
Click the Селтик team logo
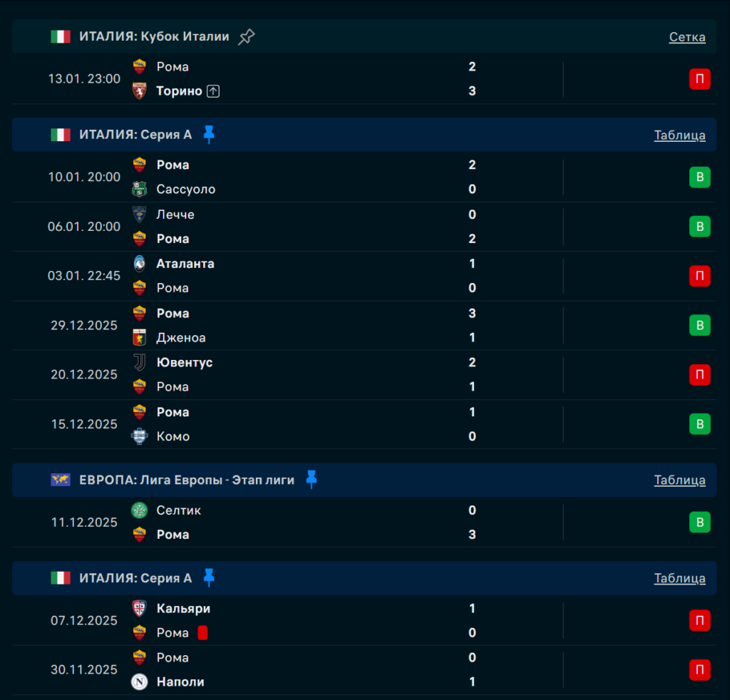pos(140,510)
